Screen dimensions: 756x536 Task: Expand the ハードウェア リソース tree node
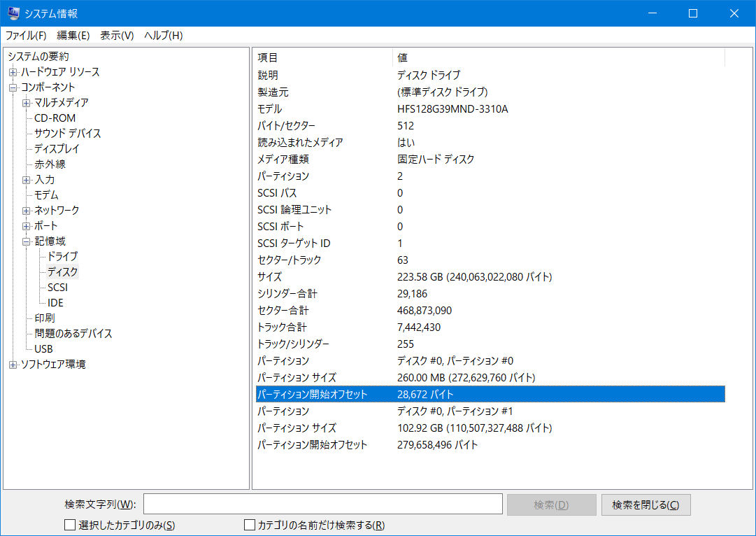[13, 72]
